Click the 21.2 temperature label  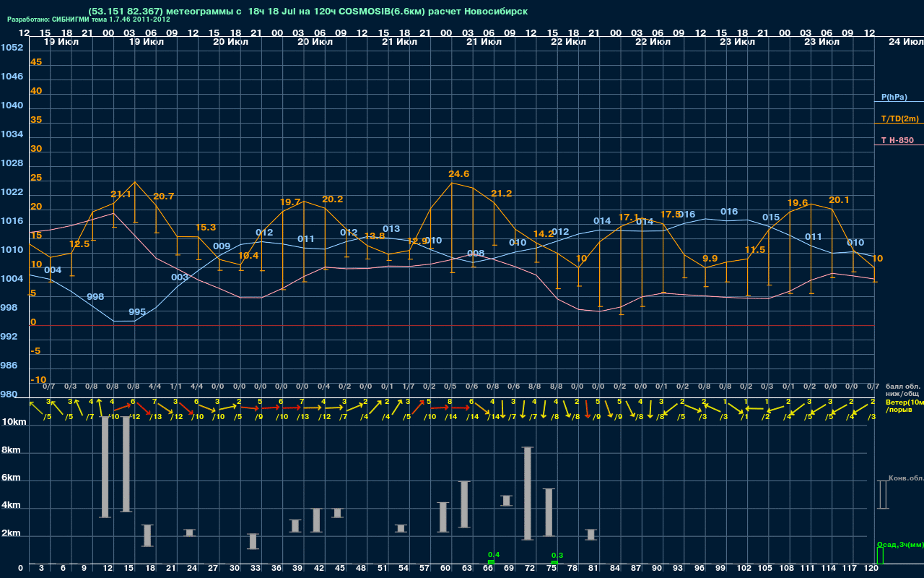click(x=501, y=194)
